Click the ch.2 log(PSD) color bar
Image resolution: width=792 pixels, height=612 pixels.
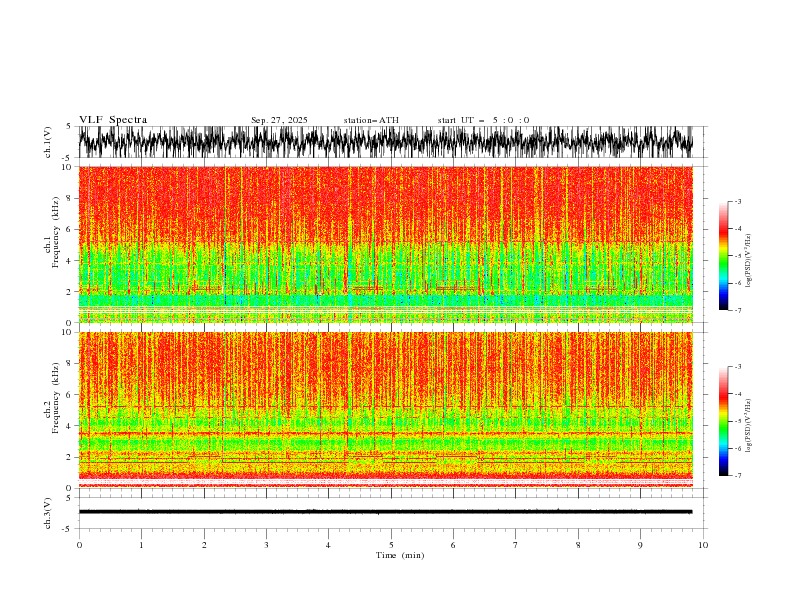724,421
